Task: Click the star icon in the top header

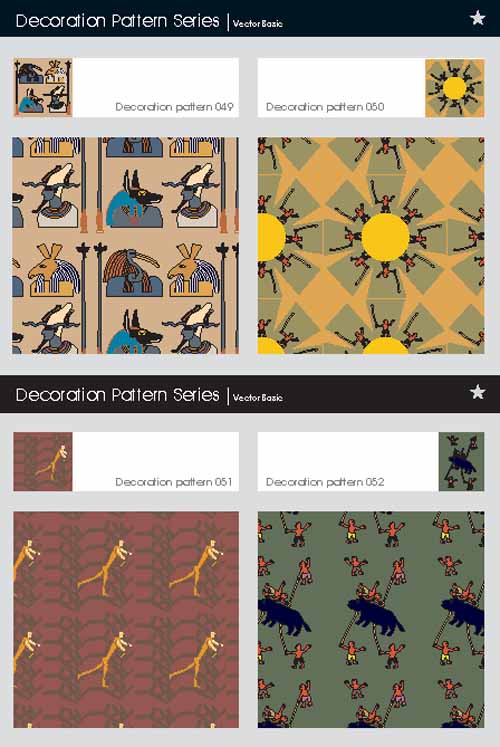Action: pos(477,18)
